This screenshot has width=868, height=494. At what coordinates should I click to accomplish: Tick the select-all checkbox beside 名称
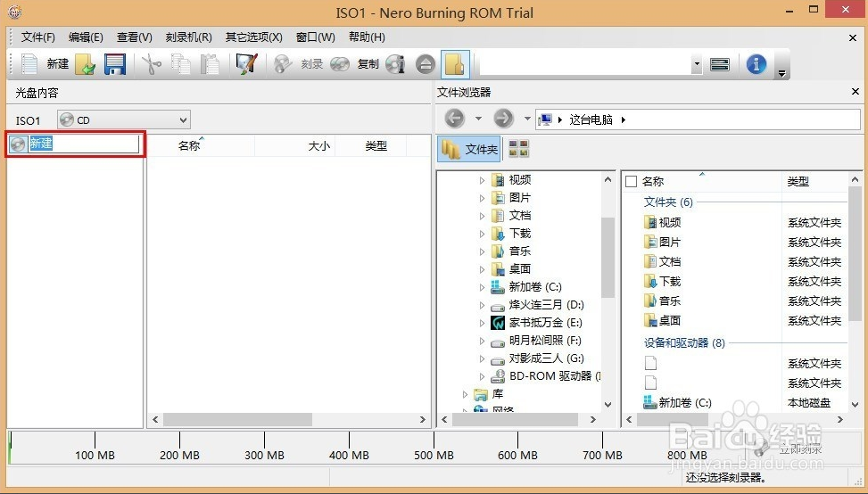pyautogui.click(x=631, y=181)
